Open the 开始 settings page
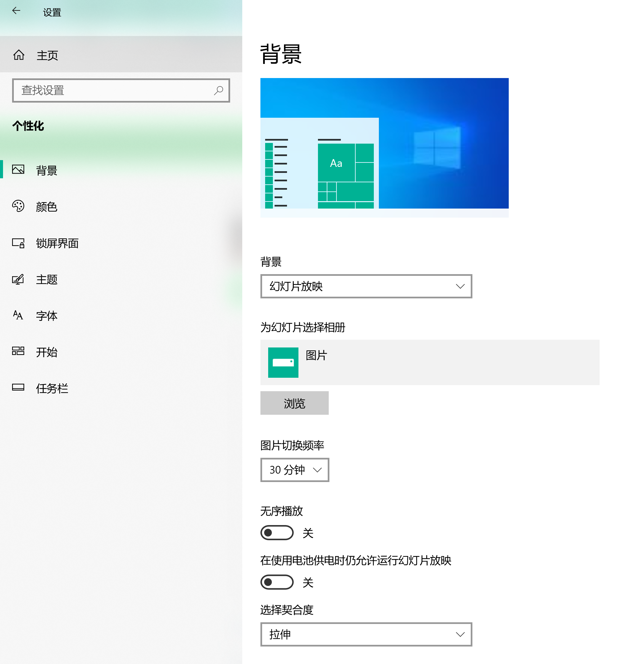 tap(121, 352)
